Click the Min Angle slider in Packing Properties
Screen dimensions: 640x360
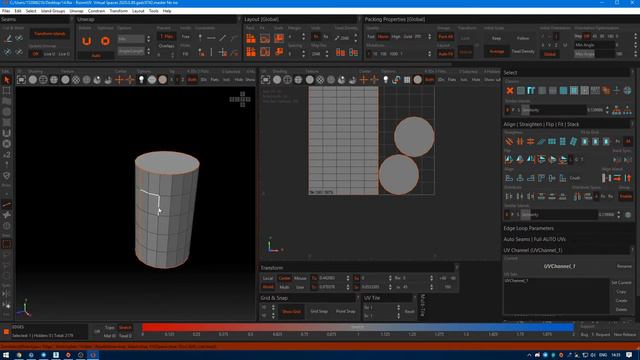[595, 45]
